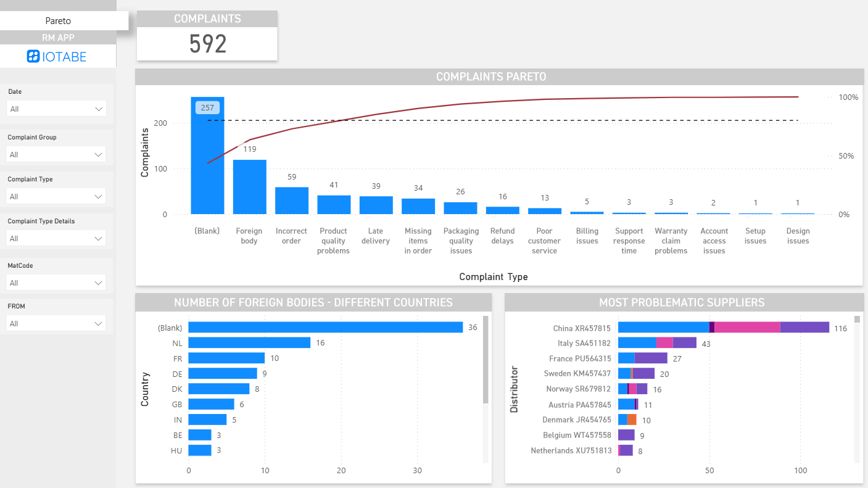Open the FROM filter dropdown
868x488 pixels.
pos(56,323)
